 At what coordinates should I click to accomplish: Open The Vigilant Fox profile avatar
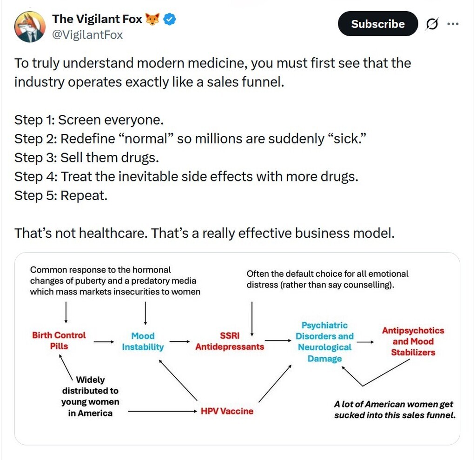pos(30,27)
